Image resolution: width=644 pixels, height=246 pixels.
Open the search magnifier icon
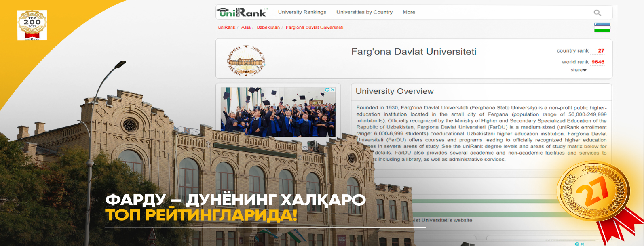[x=597, y=13]
